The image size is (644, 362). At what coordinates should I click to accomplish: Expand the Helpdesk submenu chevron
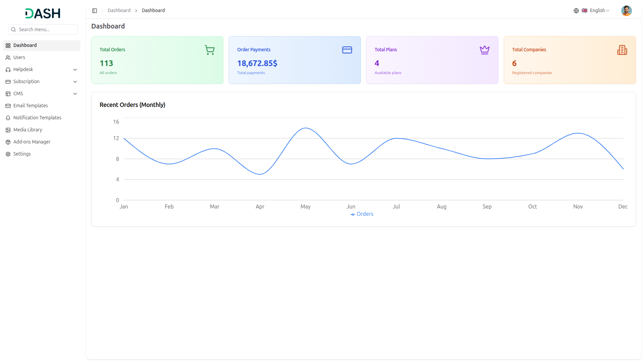(75, 70)
